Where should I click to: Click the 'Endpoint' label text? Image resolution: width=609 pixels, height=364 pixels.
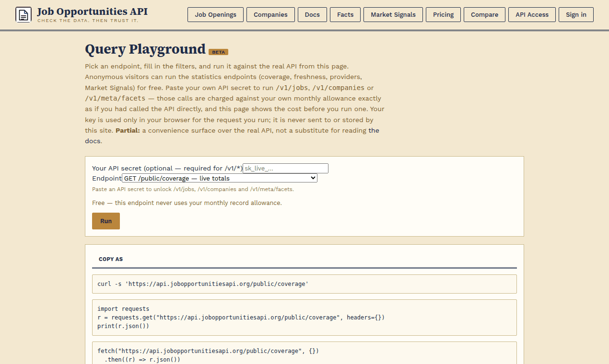[107, 178]
